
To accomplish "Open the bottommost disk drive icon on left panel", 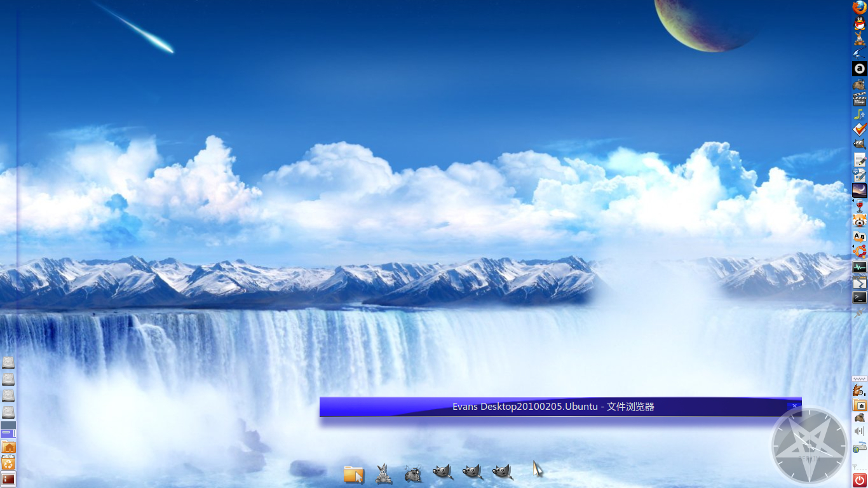I will click(x=8, y=412).
